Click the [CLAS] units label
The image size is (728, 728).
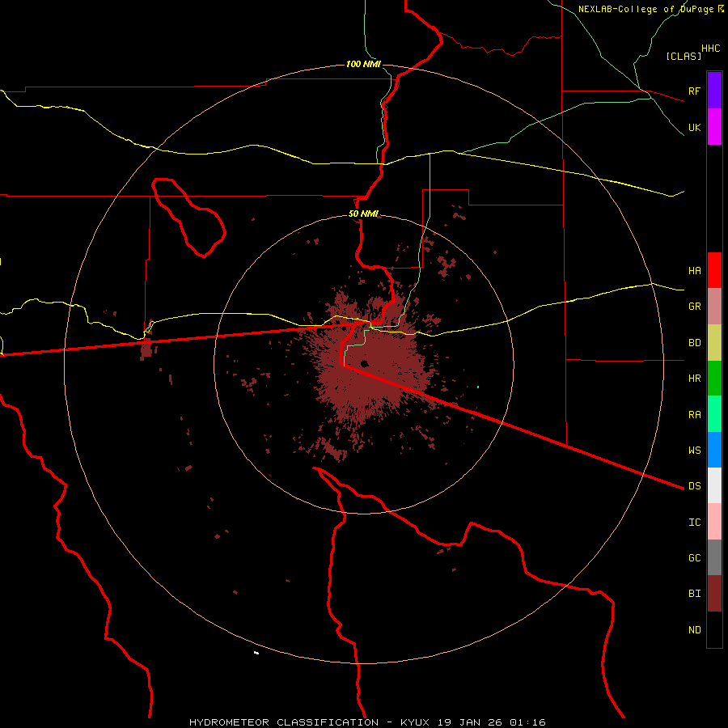(684, 56)
